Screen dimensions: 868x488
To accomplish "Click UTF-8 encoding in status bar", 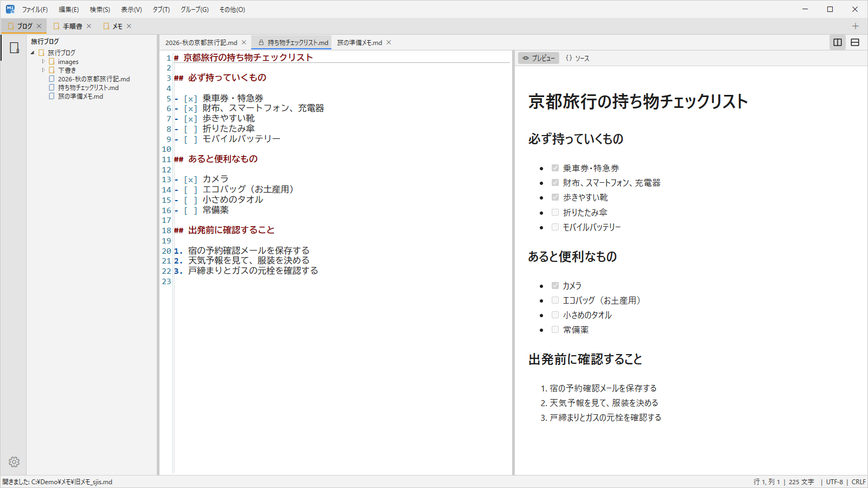I will (x=834, y=482).
